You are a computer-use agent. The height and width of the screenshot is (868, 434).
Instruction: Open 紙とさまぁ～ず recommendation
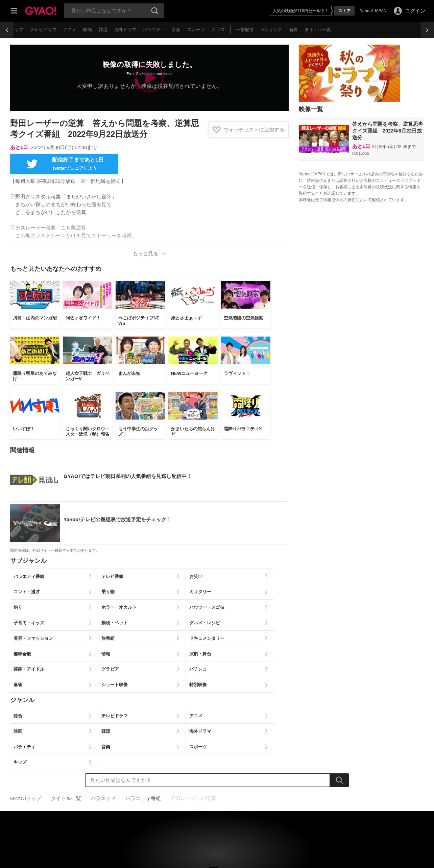pos(193,303)
